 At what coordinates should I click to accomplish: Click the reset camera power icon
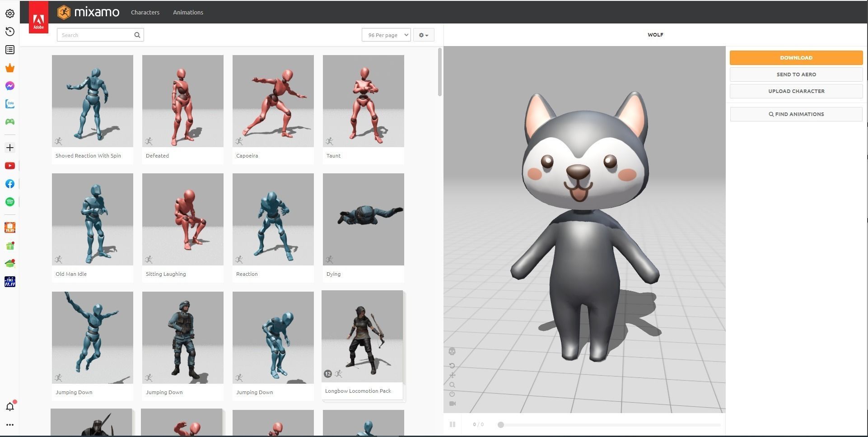[x=452, y=394]
